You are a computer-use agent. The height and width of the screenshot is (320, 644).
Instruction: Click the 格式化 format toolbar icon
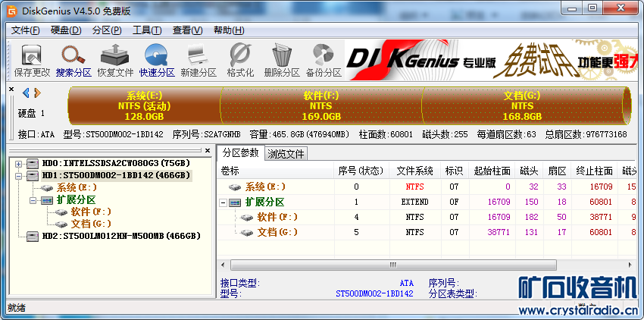(240, 61)
